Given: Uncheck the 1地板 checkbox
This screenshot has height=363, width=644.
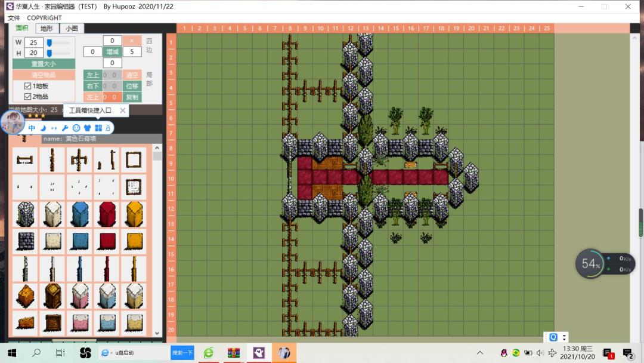Looking at the screenshot, I should click(27, 86).
